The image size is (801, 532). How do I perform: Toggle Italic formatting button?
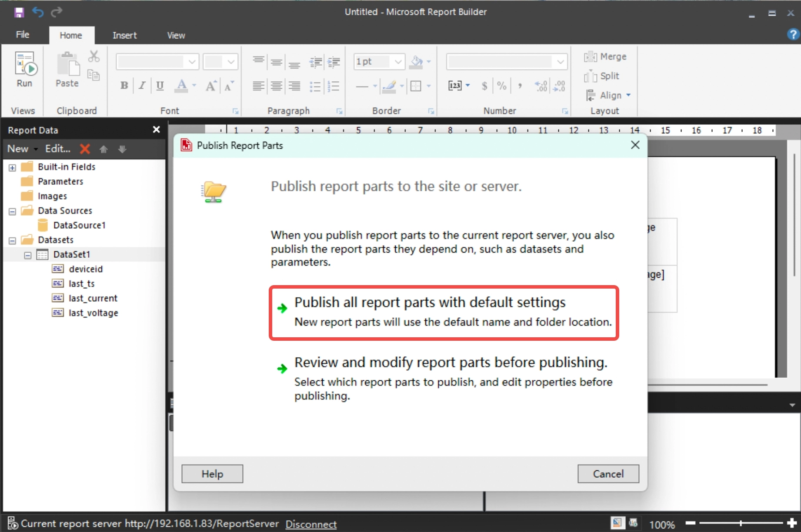tap(142, 86)
